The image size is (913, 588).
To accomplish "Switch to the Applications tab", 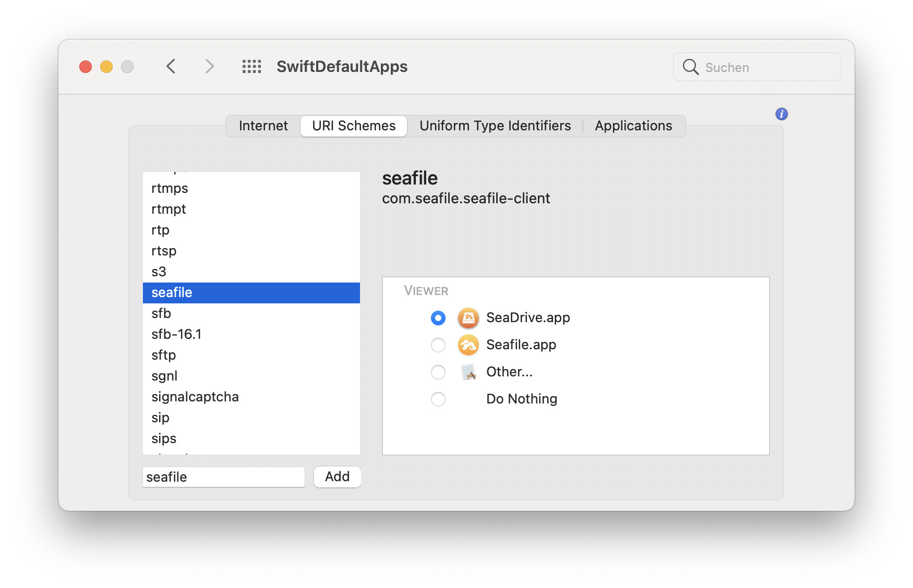I will (633, 126).
